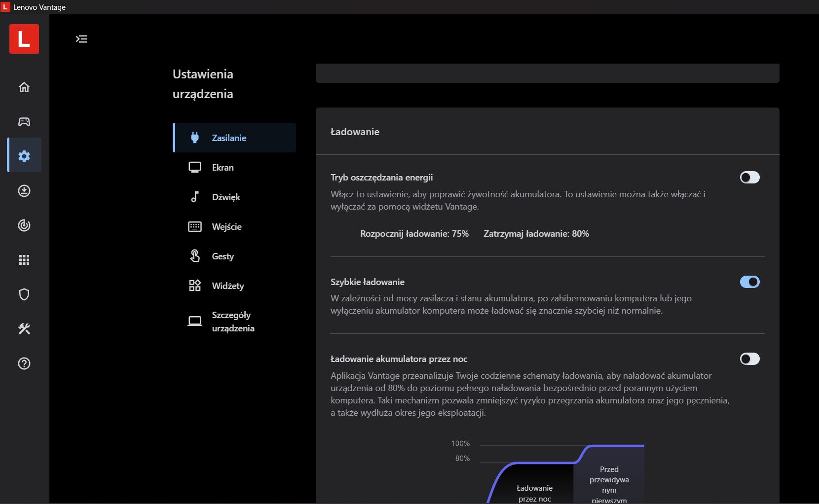Open the System Update download icon

[24, 191]
